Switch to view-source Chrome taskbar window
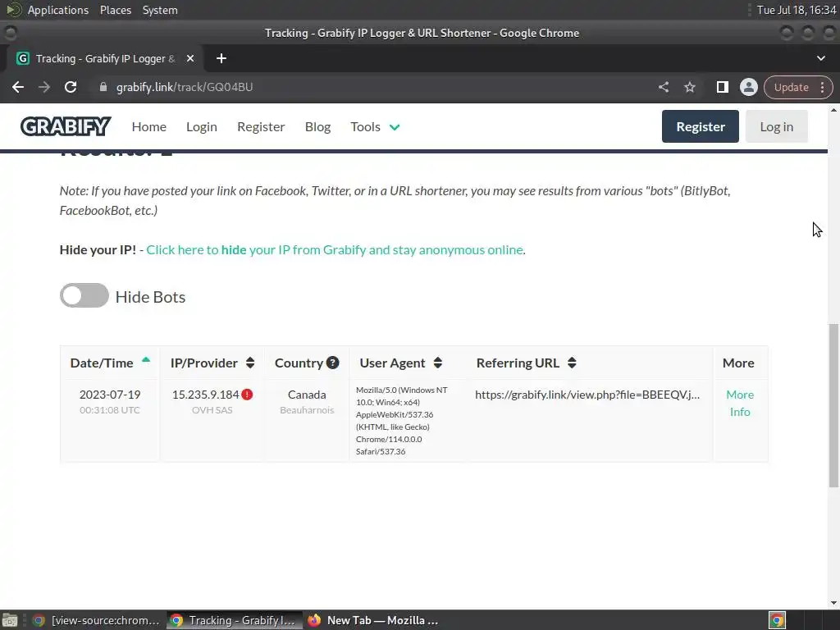The height and width of the screenshot is (630, 840). 97,620
